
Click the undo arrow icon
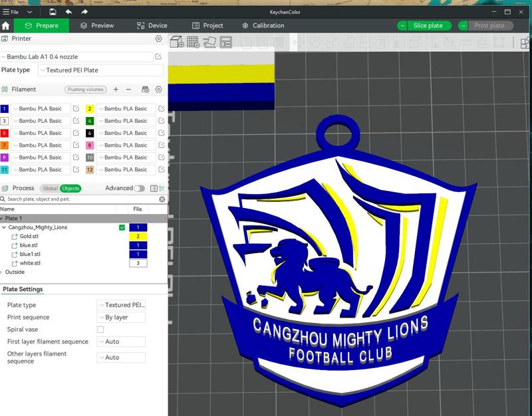point(68,11)
